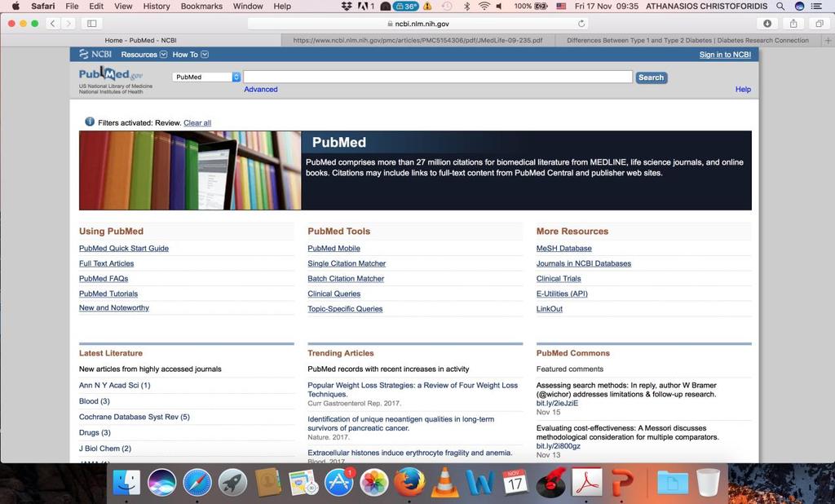Open the View menu
The width and height of the screenshot is (835, 504).
pos(123,7)
